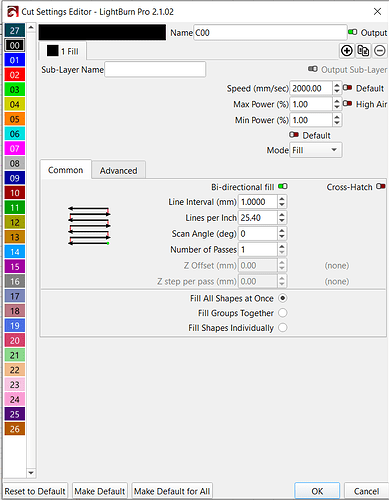Viewport: 389px width, 500px height.
Task: Open the Mode dropdown
Action: click(315, 150)
